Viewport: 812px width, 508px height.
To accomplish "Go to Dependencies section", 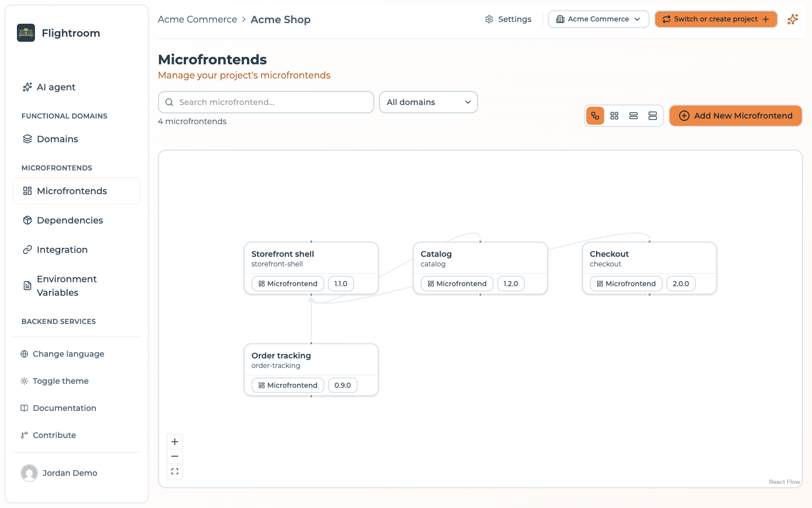I will (x=77, y=220).
